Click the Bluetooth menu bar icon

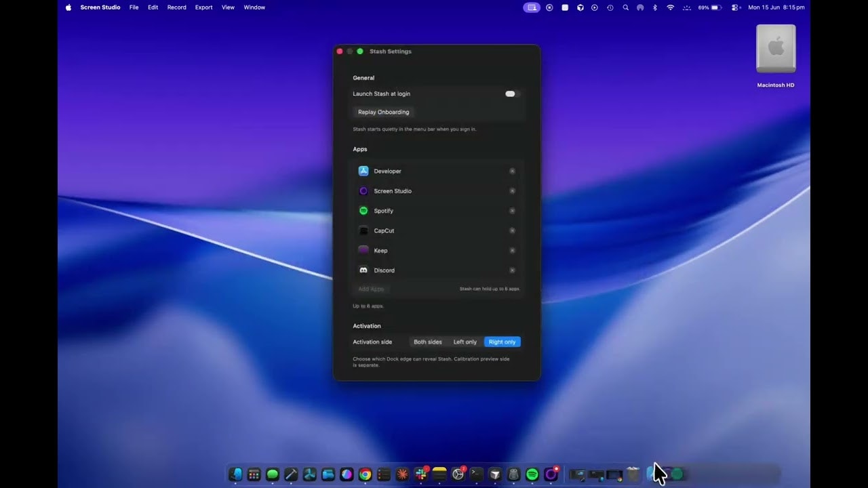tap(655, 7)
